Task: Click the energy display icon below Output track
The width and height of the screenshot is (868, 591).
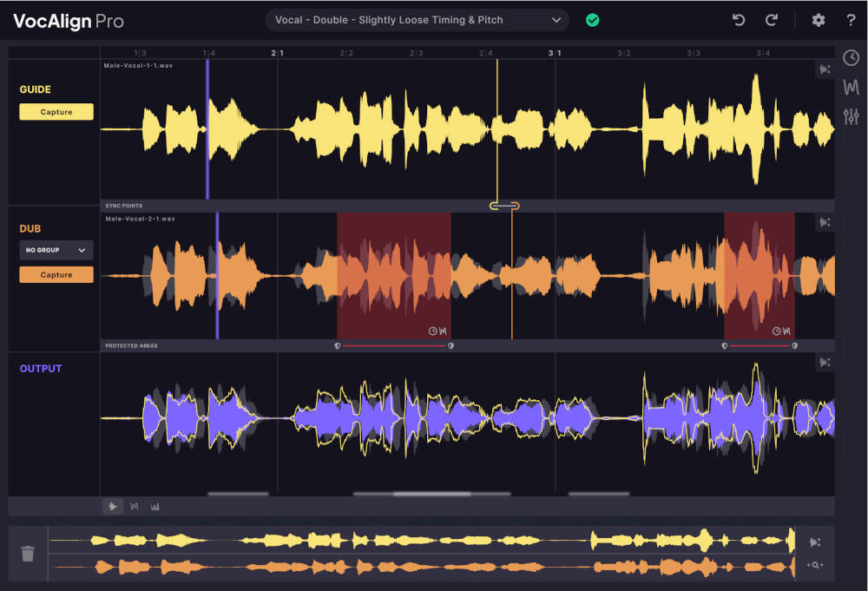Action: [x=155, y=506]
